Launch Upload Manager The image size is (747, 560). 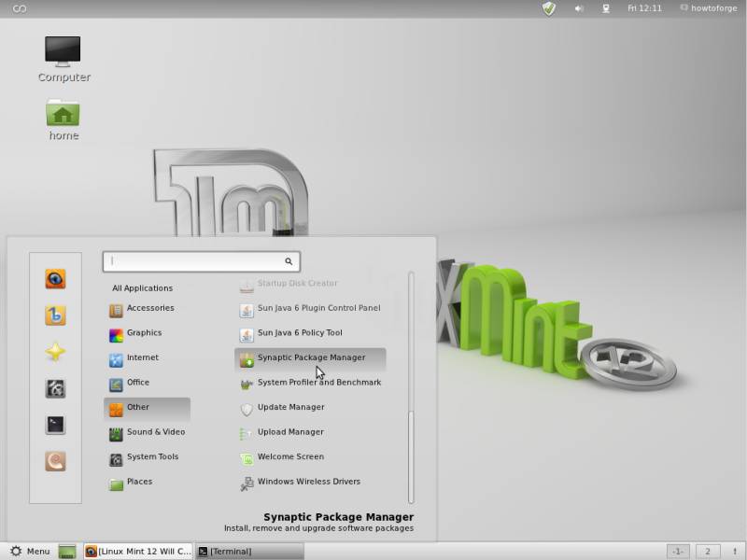pyautogui.click(x=310, y=432)
